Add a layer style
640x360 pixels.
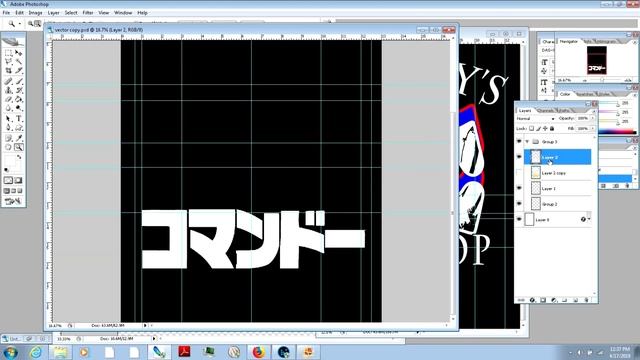532,300
